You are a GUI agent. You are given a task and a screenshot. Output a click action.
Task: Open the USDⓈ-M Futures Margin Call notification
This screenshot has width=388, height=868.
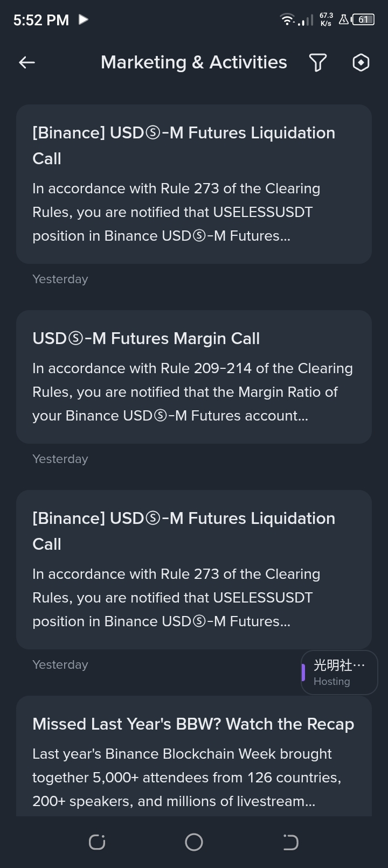(x=194, y=377)
